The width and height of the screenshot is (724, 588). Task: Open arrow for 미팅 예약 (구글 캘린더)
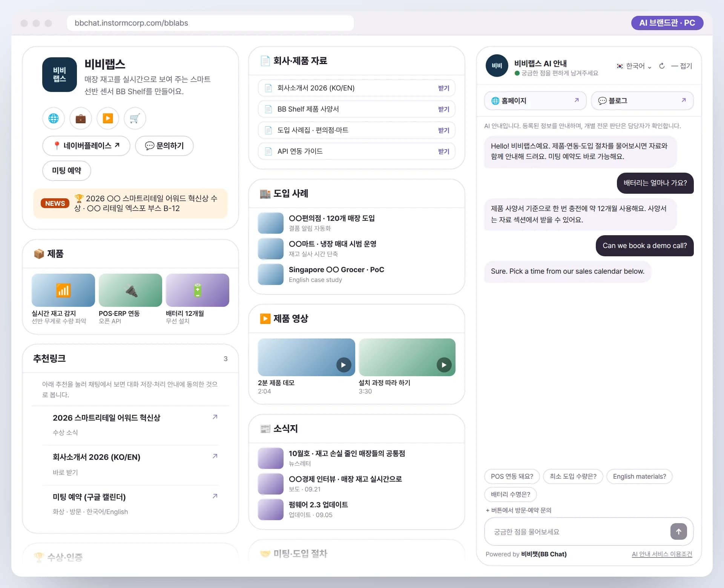coord(215,496)
